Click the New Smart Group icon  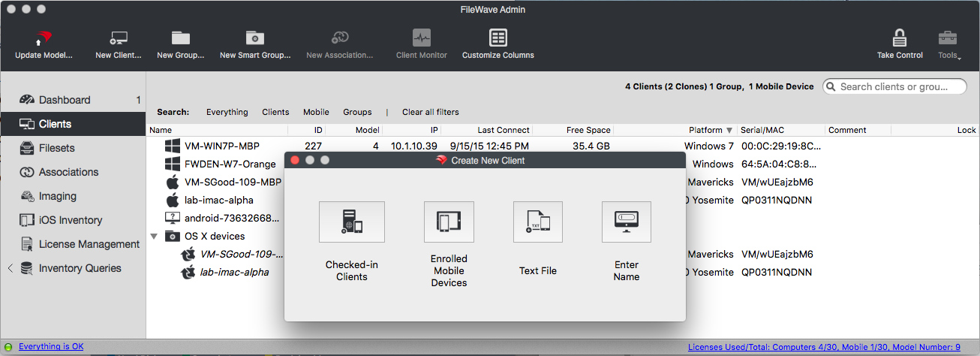(x=255, y=38)
